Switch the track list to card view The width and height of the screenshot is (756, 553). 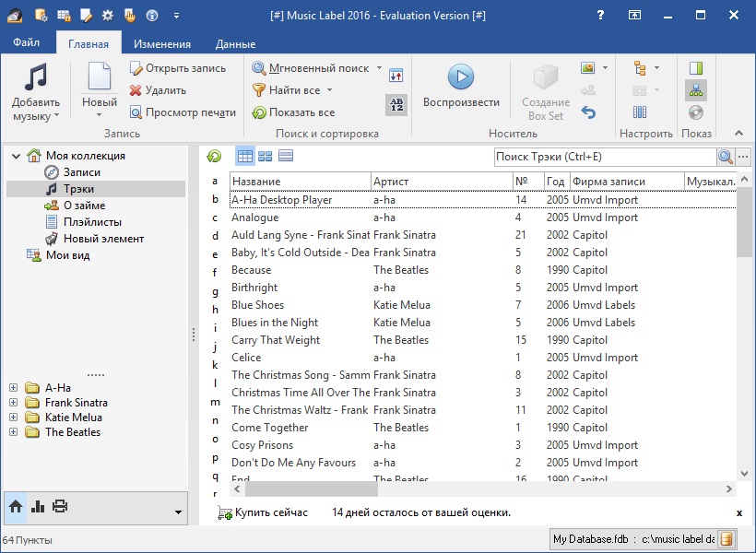tap(266, 157)
